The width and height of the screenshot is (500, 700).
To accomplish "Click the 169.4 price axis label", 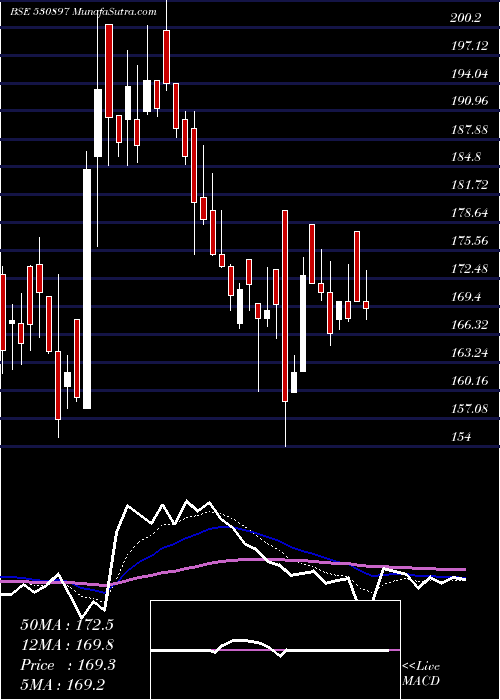I will [466, 296].
